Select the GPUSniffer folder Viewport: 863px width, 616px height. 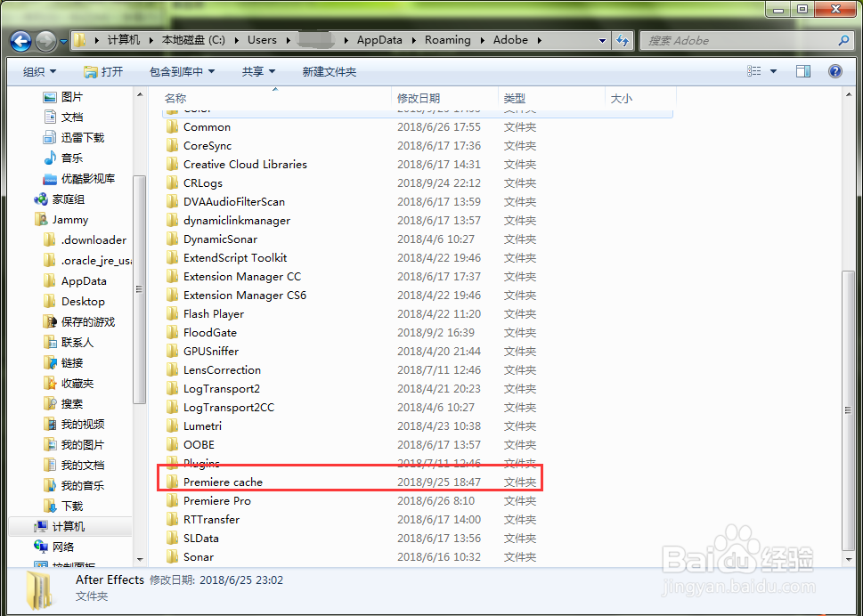coord(211,352)
